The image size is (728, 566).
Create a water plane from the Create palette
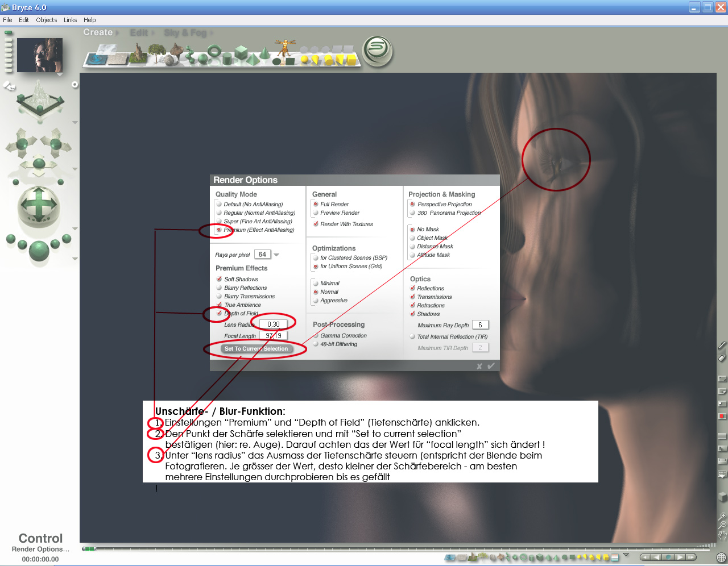[96, 59]
